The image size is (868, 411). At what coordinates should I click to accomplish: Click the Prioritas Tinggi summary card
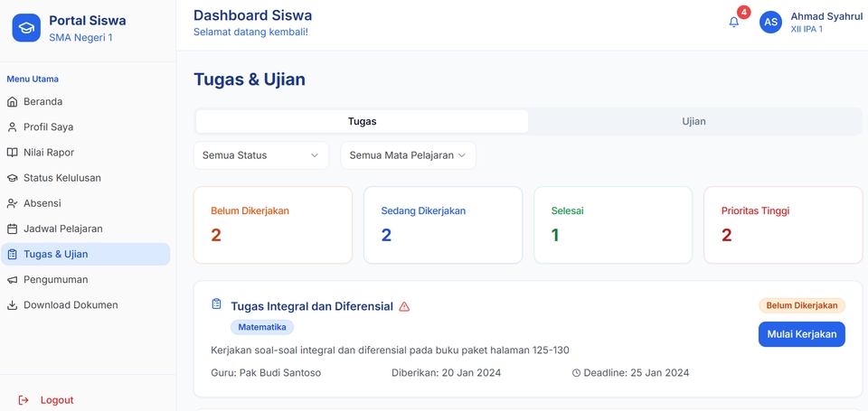point(782,225)
